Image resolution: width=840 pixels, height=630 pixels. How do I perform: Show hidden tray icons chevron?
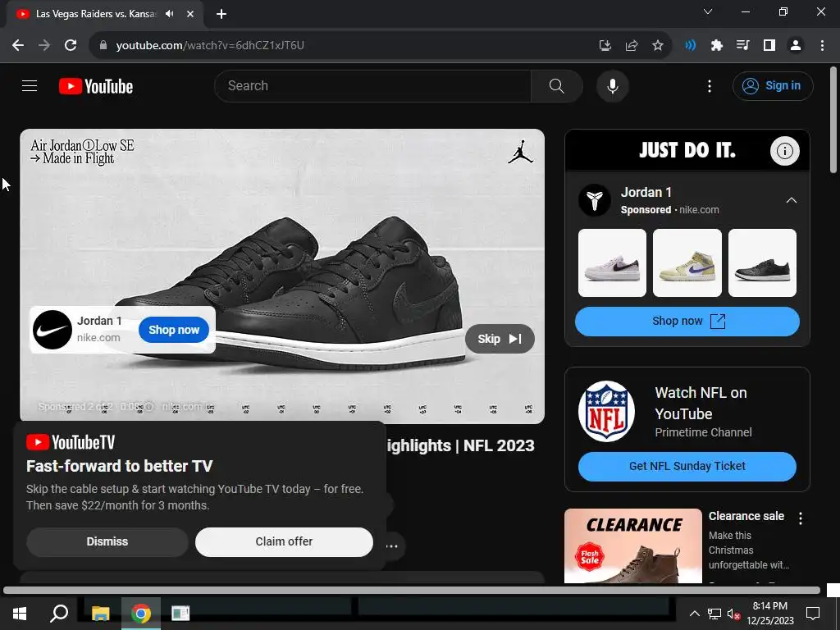click(694, 614)
